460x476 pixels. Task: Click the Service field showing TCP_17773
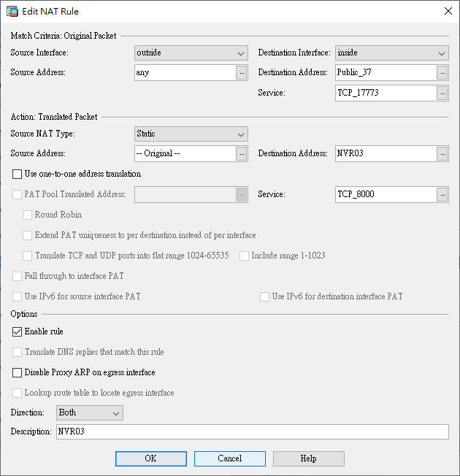385,93
